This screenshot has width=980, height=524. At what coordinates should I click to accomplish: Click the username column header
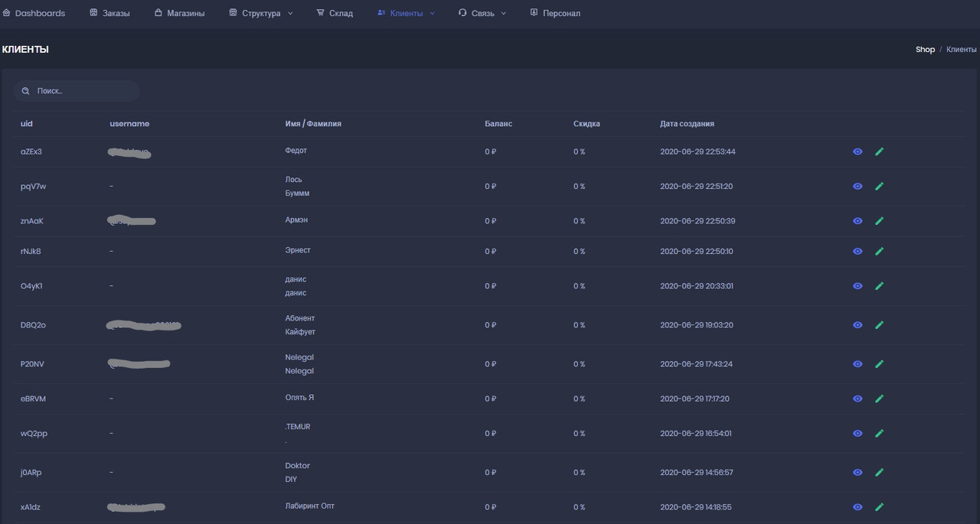tap(129, 123)
